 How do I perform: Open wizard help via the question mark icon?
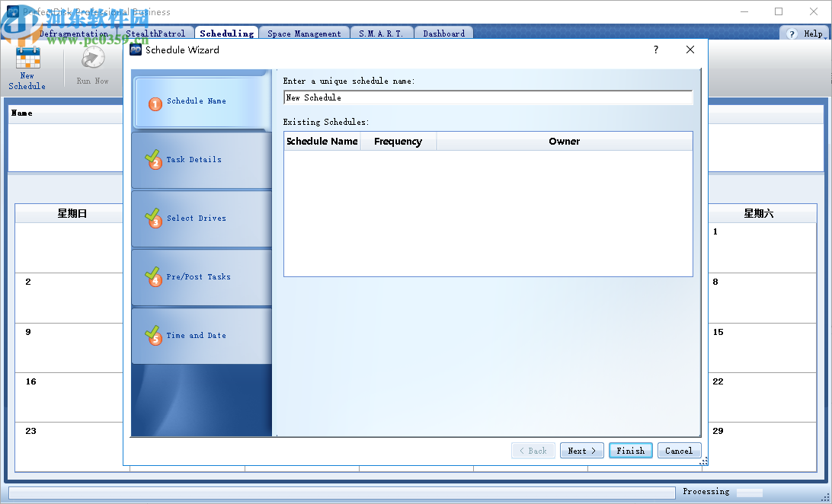pos(655,49)
